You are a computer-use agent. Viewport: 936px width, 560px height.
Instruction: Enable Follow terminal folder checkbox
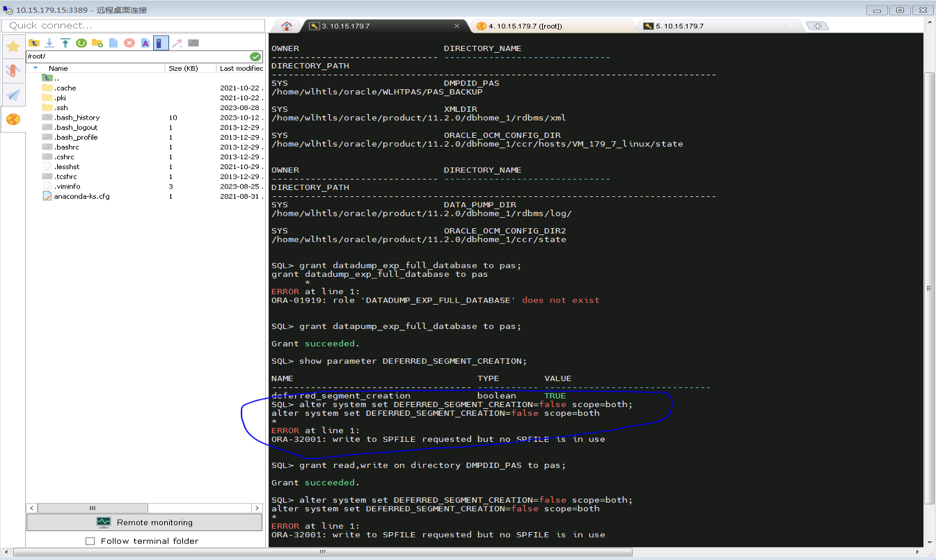[90, 541]
